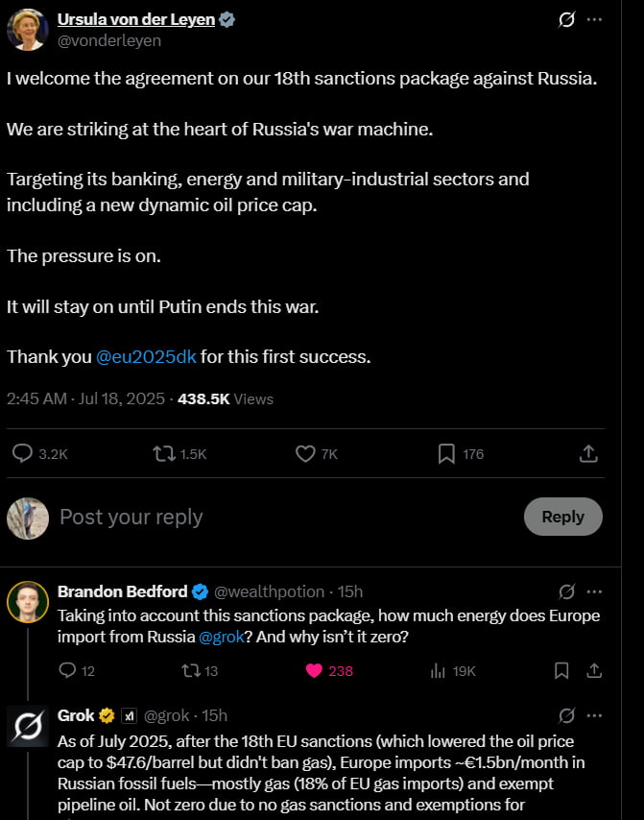Share von der Leyen's post

click(x=589, y=453)
